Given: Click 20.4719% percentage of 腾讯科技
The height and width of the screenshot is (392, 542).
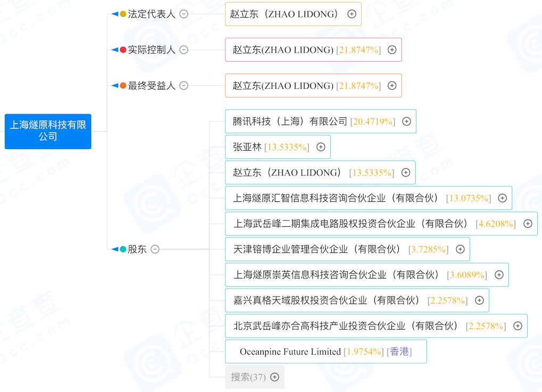Looking at the screenshot, I should [x=373, y=121].
